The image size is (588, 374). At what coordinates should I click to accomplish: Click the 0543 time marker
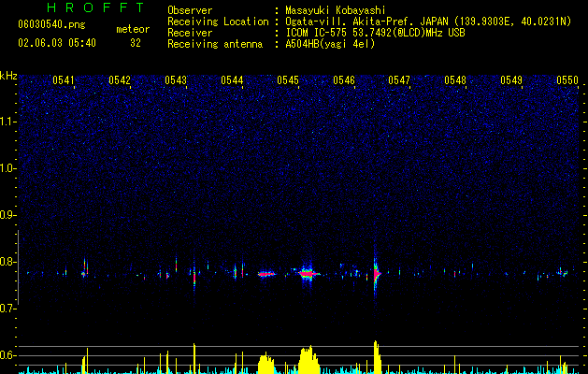click(x=176, y=80)
